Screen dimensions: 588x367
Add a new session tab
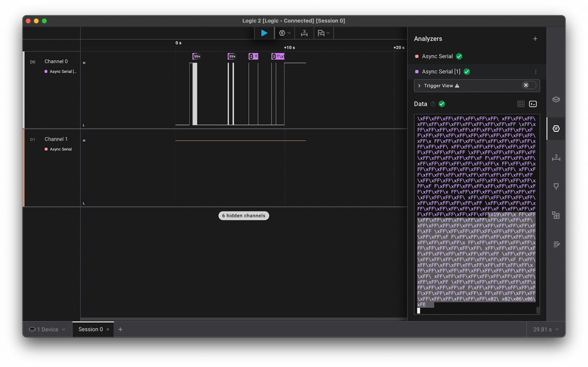click(x=121, y=329)
